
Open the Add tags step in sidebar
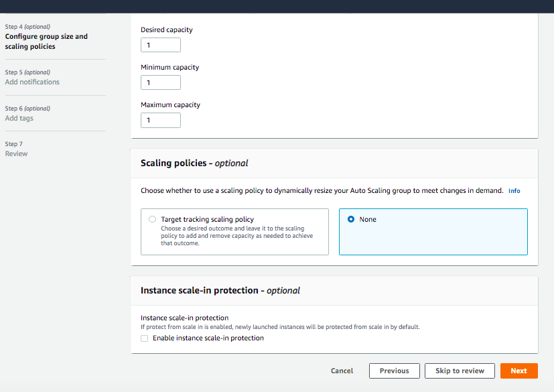click(x=19, y=118)
